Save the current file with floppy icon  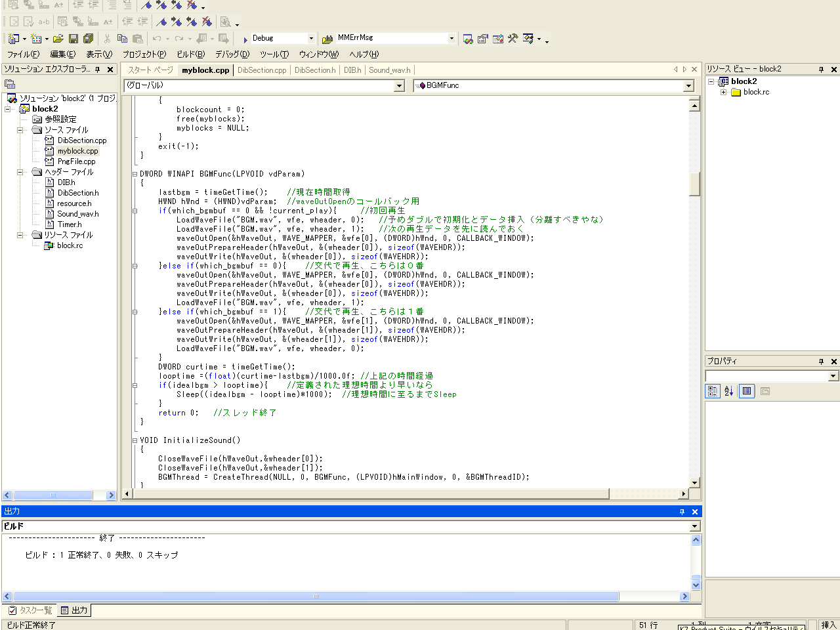73,39
